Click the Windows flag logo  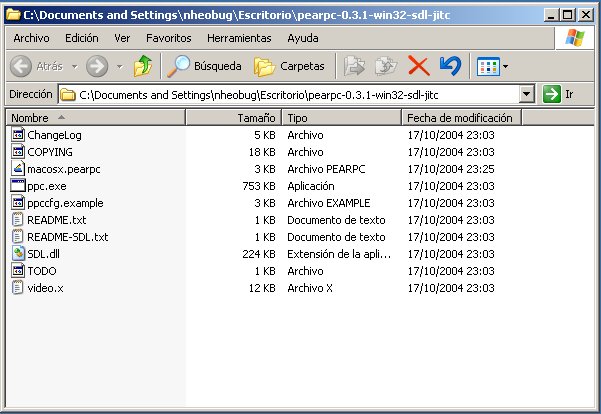575,38
